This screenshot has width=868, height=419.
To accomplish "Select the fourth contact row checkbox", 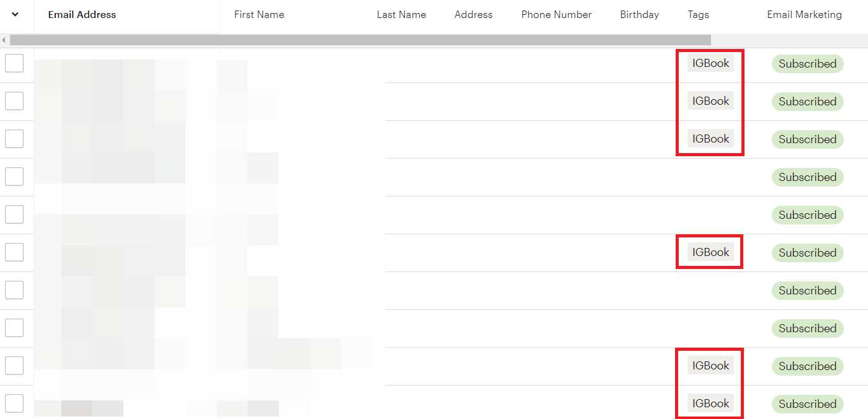I will point(14,177).
